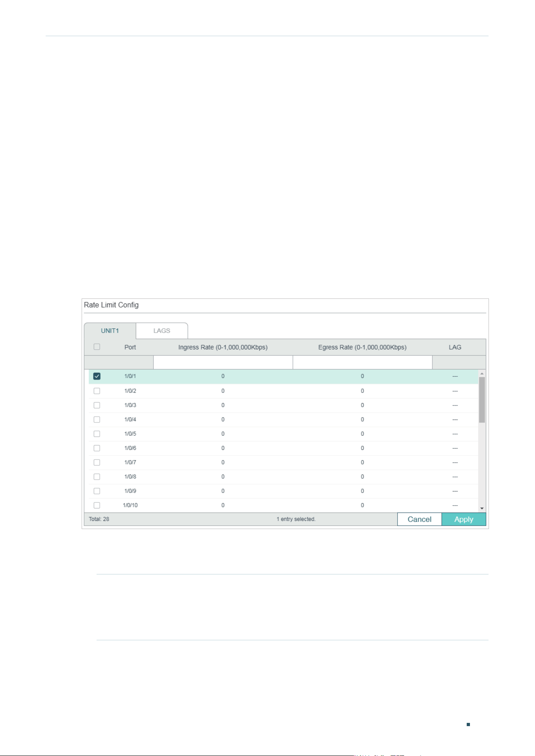Click egress rate value of port 1/0/8
This screenshot has width=535, height=756.
(x=362, y=477)
